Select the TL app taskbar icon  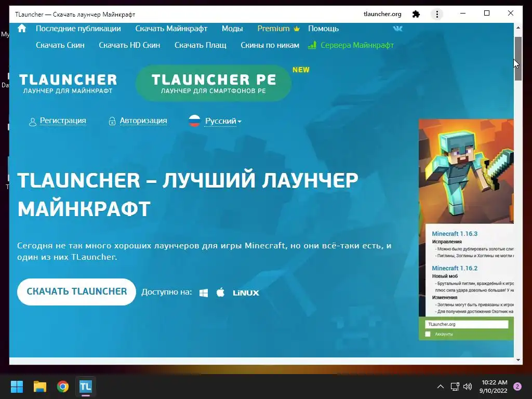click(x=86, y=387)
